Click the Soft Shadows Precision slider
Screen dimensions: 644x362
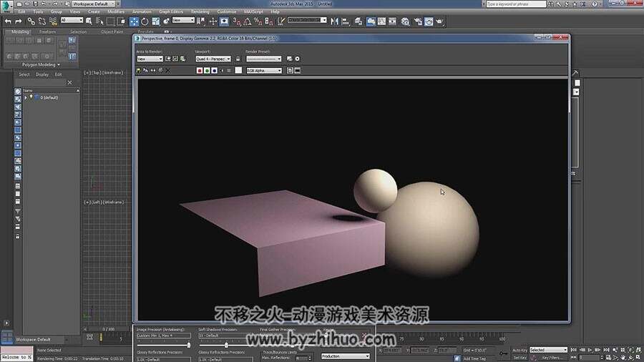pyautogui.click(x=226, y=345)
